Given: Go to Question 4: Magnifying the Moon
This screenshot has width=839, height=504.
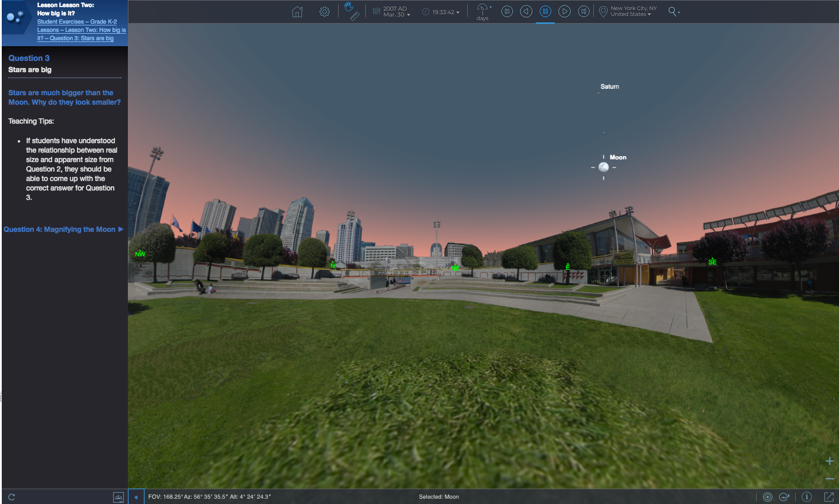Looking at the screenshot, I should tap(63, 230).
